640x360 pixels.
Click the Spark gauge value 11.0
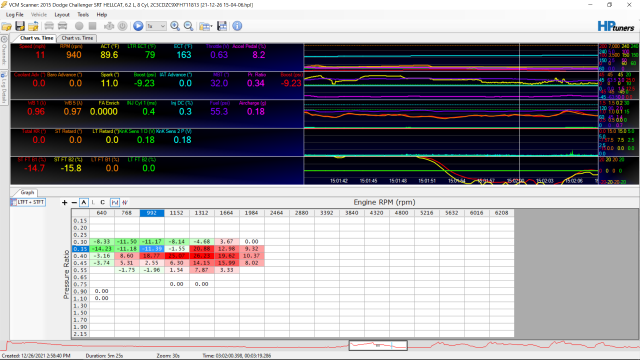click(x=109, y=83)
